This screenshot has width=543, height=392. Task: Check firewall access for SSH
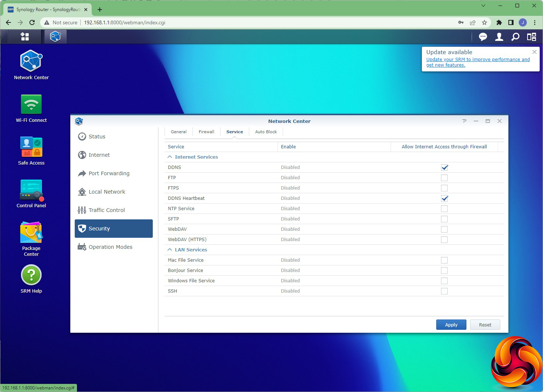coord(444,291)
